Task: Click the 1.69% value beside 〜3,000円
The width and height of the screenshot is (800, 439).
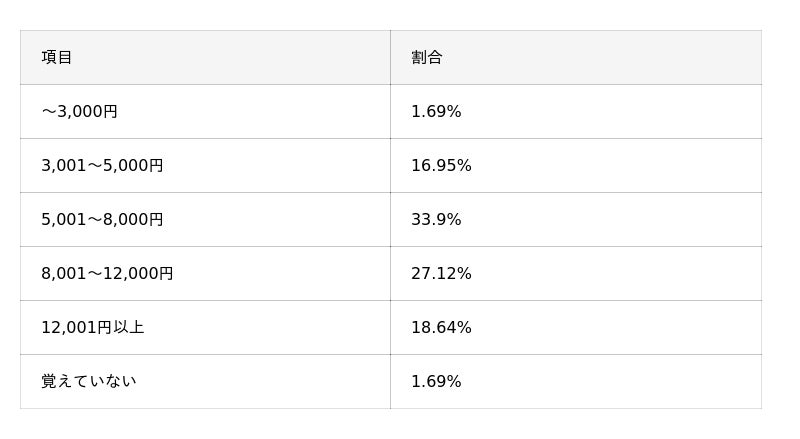Action: [436, 112]
